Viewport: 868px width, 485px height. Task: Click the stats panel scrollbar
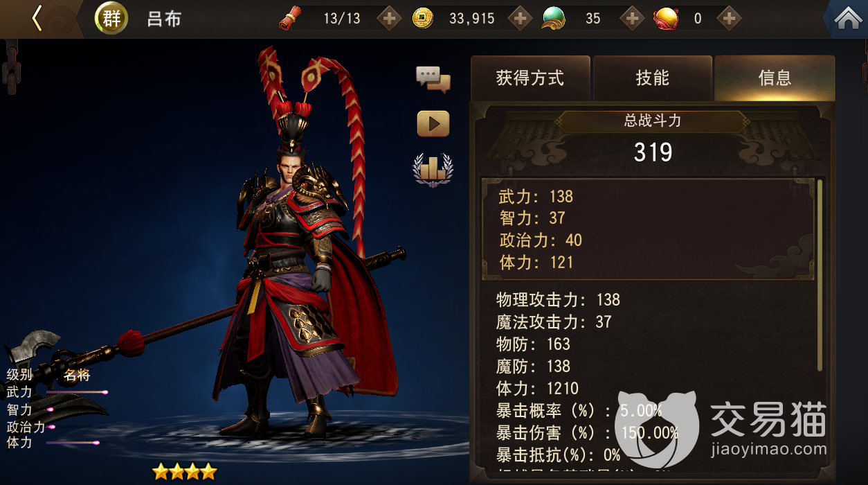(820, 275)
